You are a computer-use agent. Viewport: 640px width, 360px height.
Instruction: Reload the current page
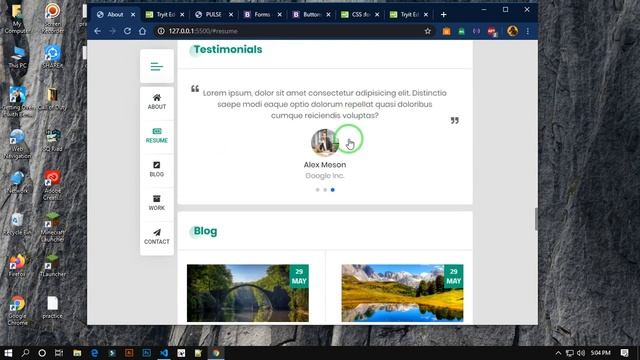click(127, 31)
